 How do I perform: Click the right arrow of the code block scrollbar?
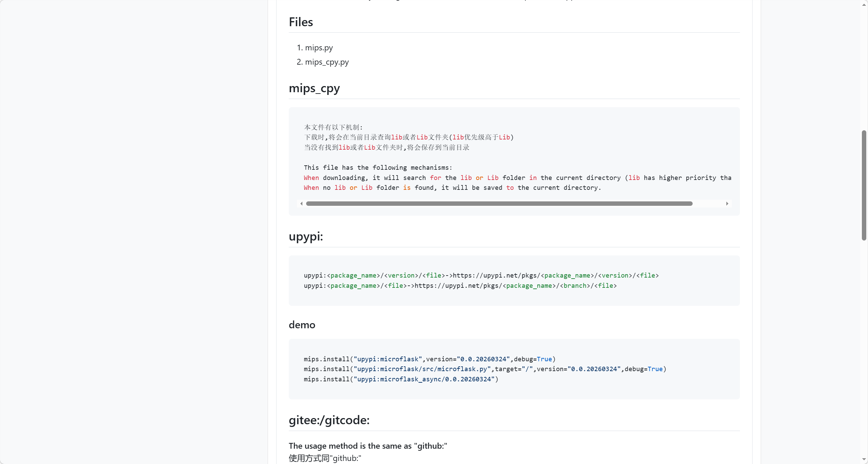[727, 203]
